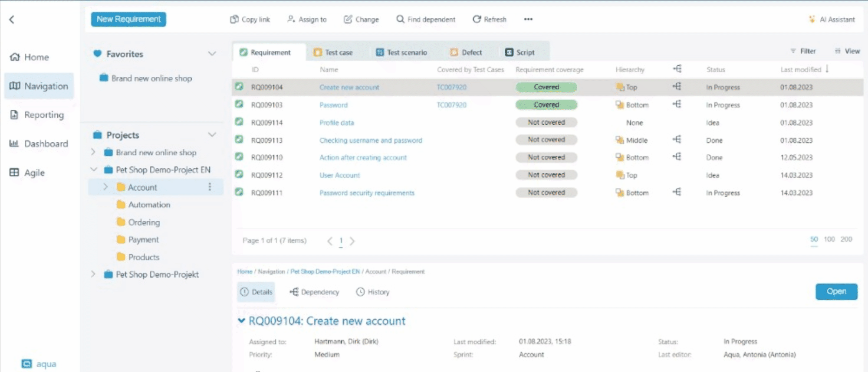The width and height of the screenshot is (868, 372).
Task: Click the New Requirement button
Action: coord(128,19)
